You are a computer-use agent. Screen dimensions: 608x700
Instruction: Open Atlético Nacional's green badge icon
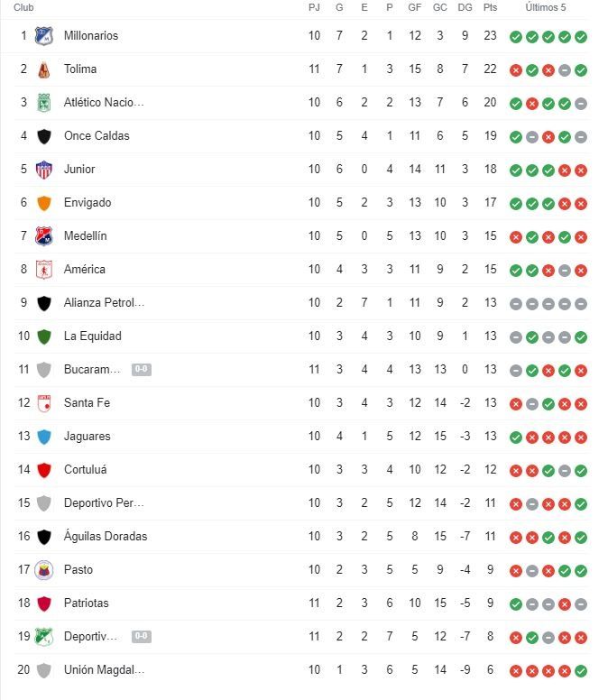click(43, 103)
